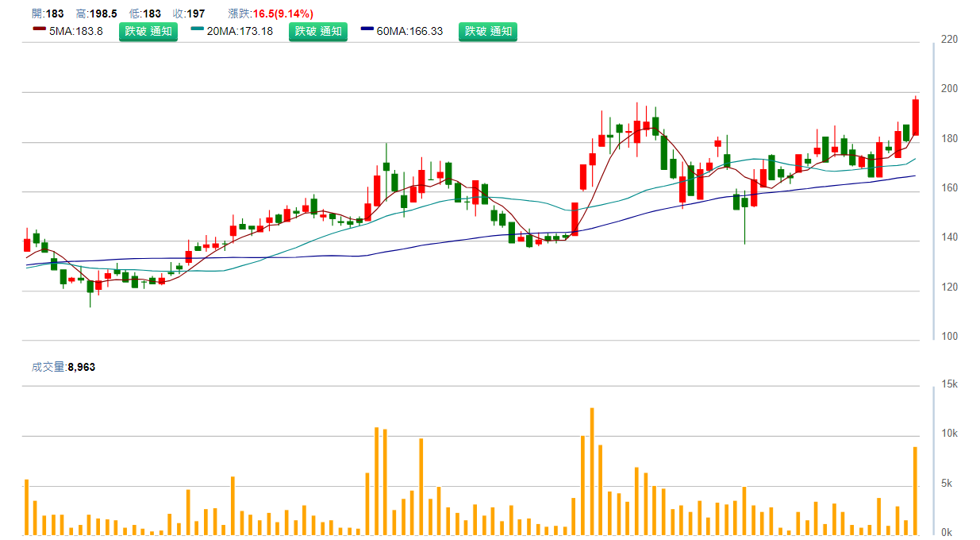Click the 低:183 low price text
This screenshot has width=980, height=540.
click(x=145, y=13)
